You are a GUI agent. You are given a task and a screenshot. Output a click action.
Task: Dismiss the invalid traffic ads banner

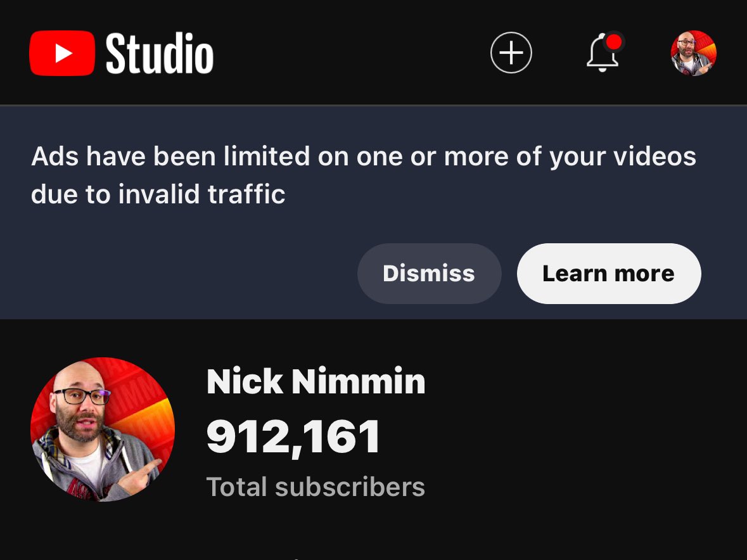coord(429,273)
